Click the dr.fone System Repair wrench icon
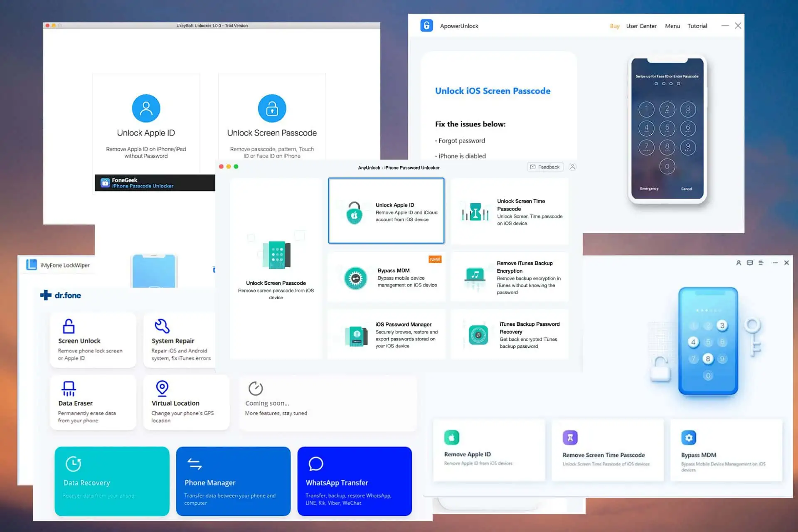Screen dimensions: 798x532 coord(162,326)
